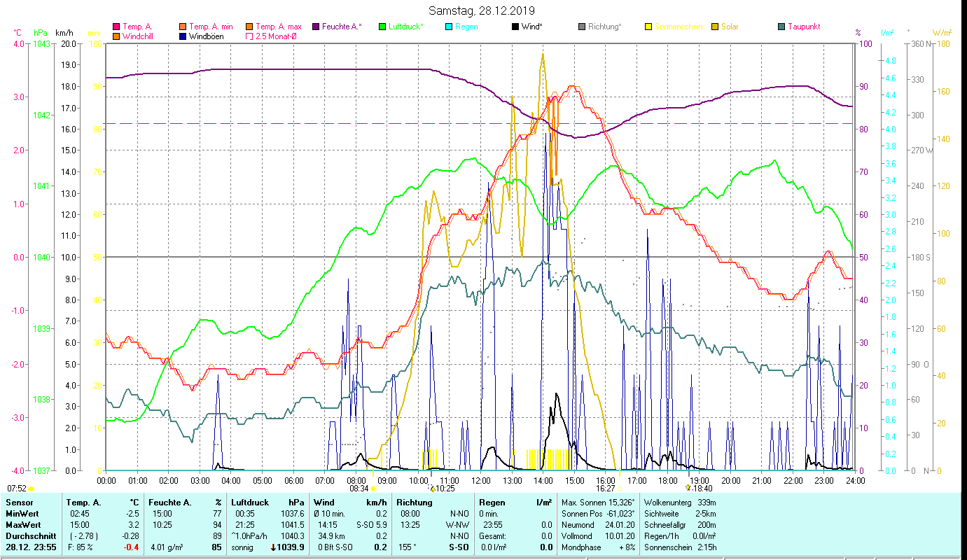The image size is (967, 560).
Task: Click the Windchill legend label
Action: (138, 36)
